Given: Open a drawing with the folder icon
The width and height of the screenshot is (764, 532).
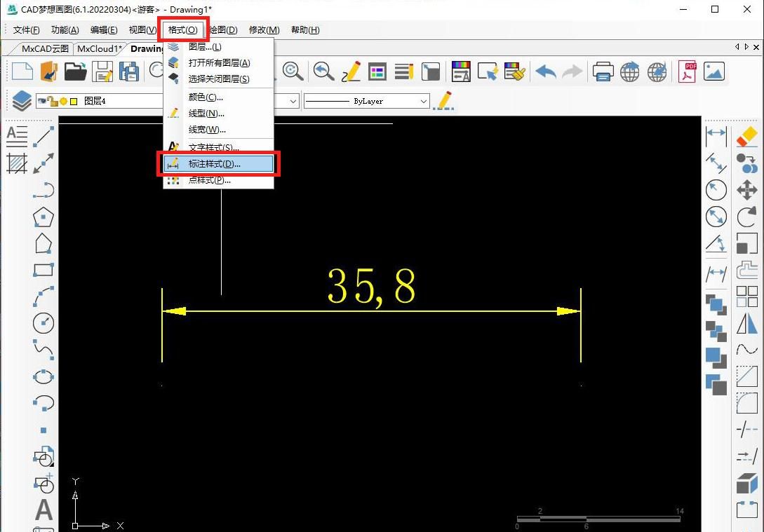Looking at the screenshot, I should tap(76, 71).
